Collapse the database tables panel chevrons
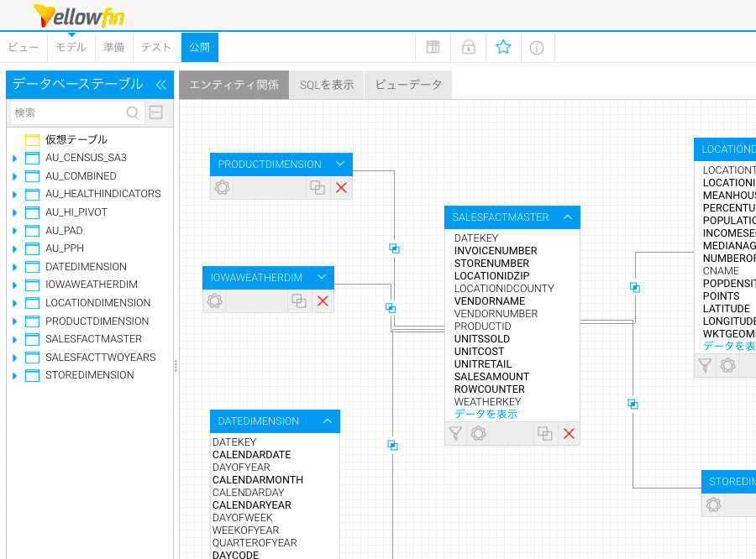The image size is (756, 559). click(x=160, y=84)
